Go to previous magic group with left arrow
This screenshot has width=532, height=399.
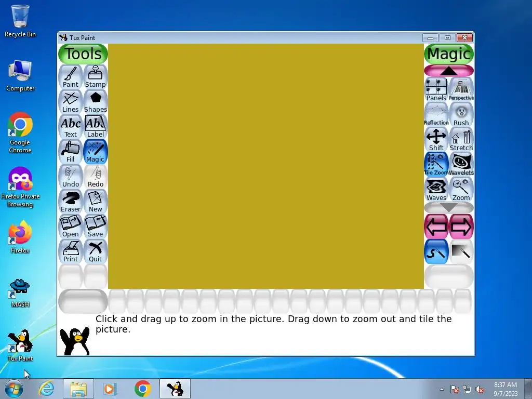pos(436,227)
